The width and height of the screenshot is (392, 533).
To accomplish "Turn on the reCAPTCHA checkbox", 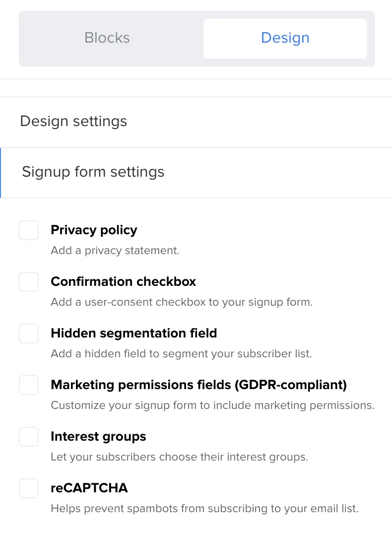I will click(x=29, y=488).
